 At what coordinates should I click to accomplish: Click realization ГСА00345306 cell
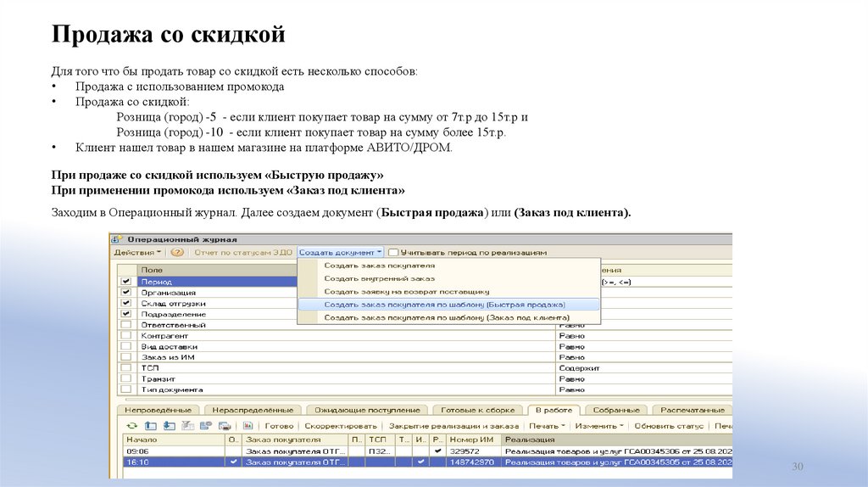tap(617, 451)
